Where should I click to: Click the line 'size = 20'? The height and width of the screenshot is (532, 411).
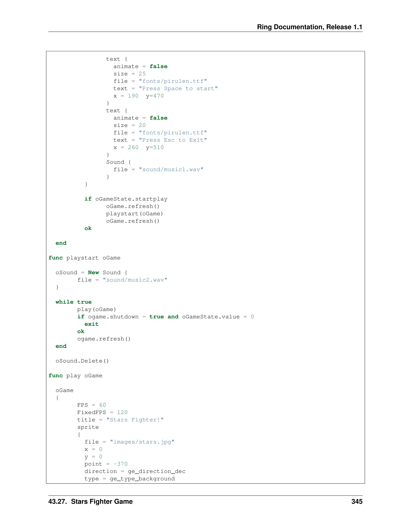129,125
